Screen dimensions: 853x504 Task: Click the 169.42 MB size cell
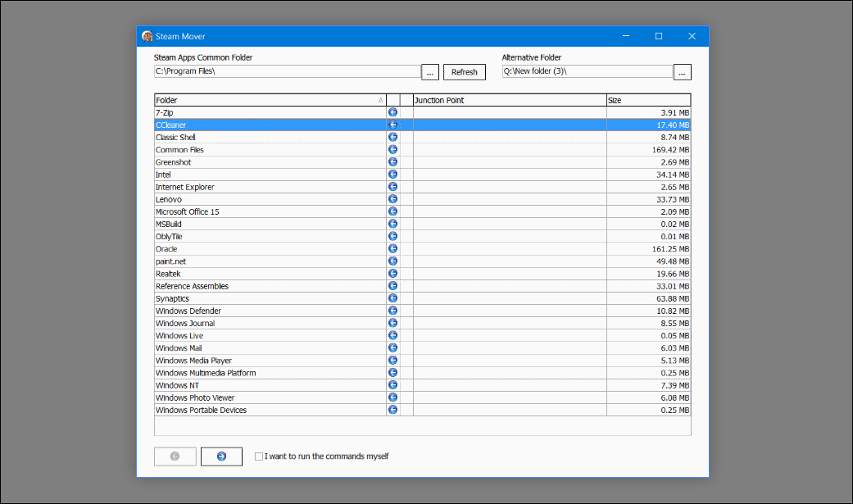648,150
